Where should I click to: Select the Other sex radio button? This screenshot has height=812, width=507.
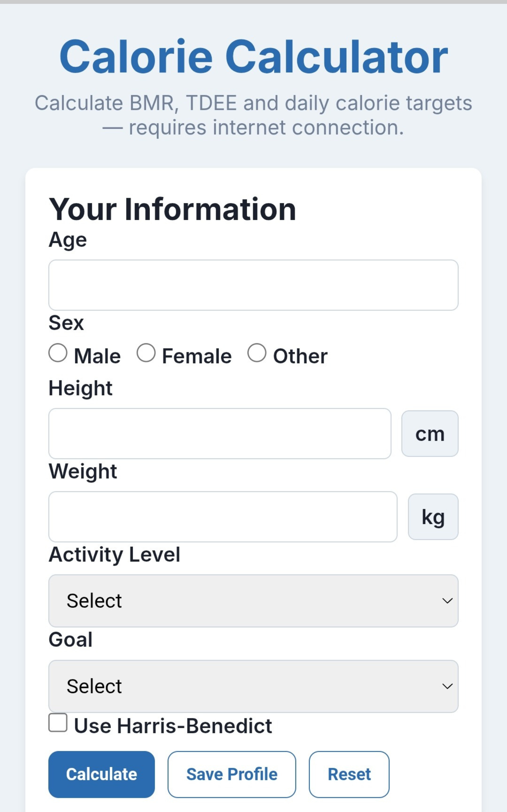pyautogui.click(x=257, y=352)
